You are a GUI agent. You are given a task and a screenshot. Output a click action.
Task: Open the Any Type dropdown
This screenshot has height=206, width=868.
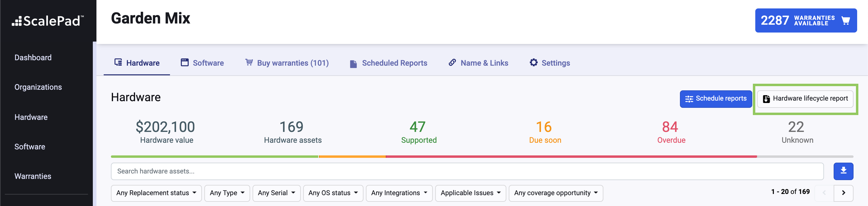tap(227, 193)
